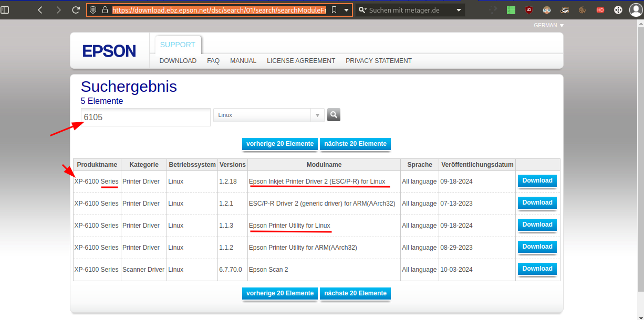Open the address bar history dropdown arrow
This screenshot has width=644, height=320.
(x=346, y=10)
